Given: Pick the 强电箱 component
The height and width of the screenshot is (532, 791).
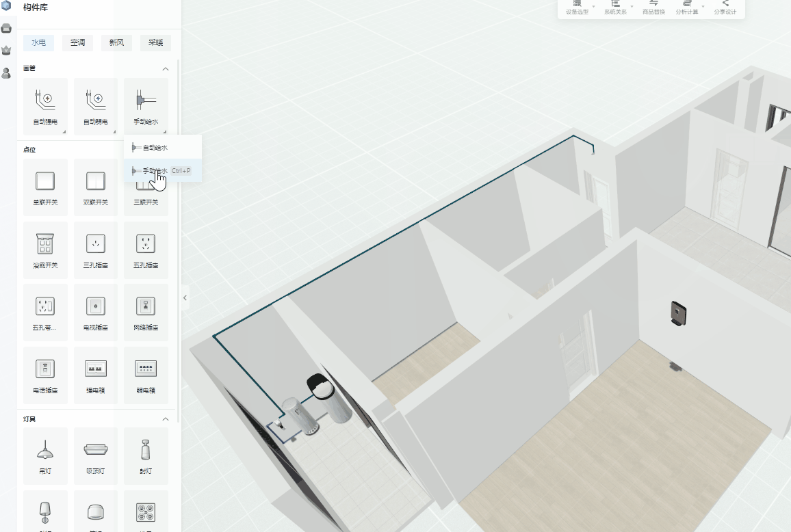Looking at the screenshot, I should tap(96, 374).
